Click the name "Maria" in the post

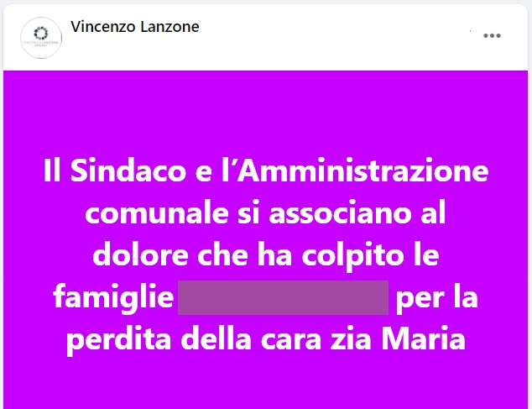[424, 338]
